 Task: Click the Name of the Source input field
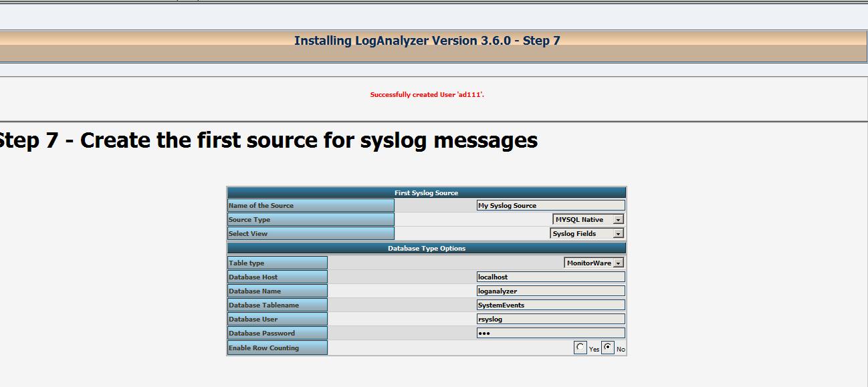click(x=550, y=205)
